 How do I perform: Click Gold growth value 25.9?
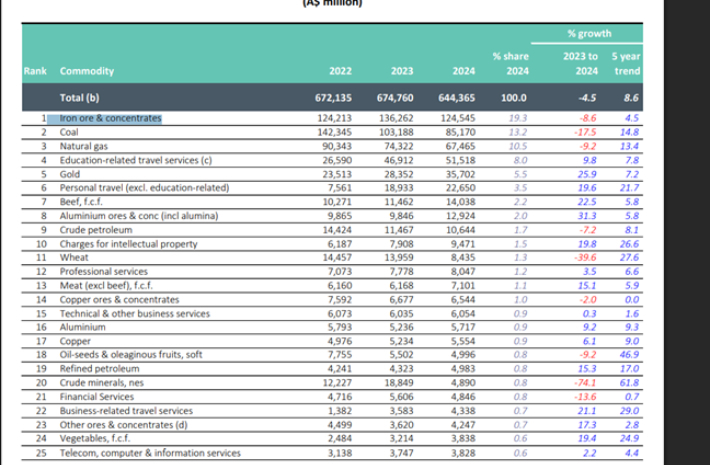click(x=587, y=174)
